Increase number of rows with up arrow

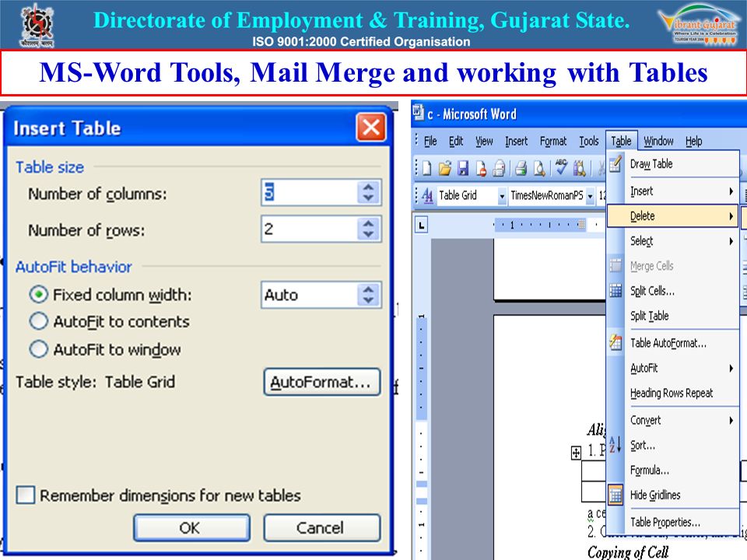click(x=368, y=223)
